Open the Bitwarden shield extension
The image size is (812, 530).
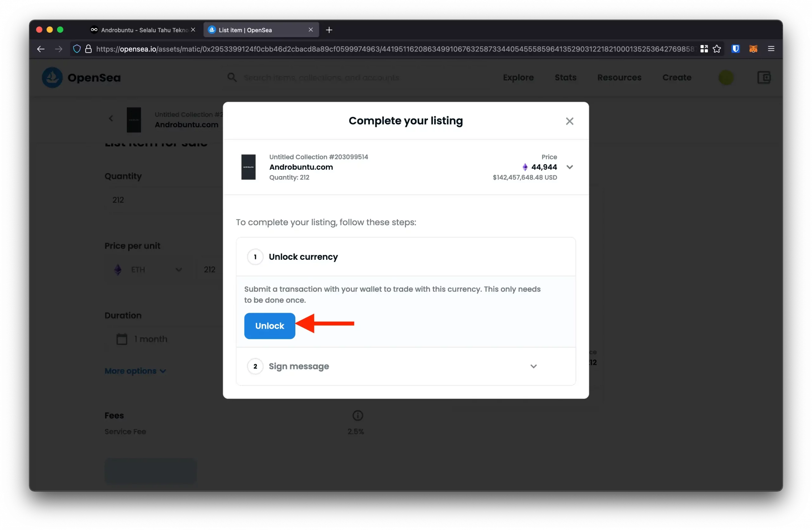pos(735,49)
